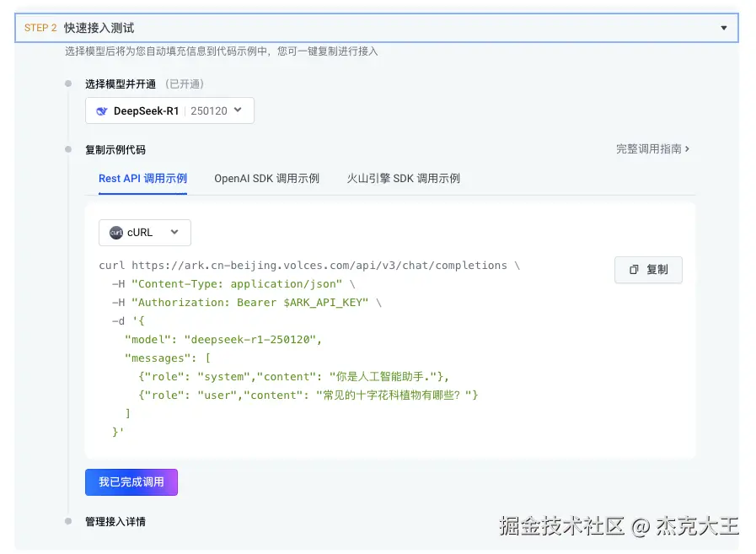The image size is (756, 554).
Task: Click the (已开通) status text
Action: pos(185,84)
